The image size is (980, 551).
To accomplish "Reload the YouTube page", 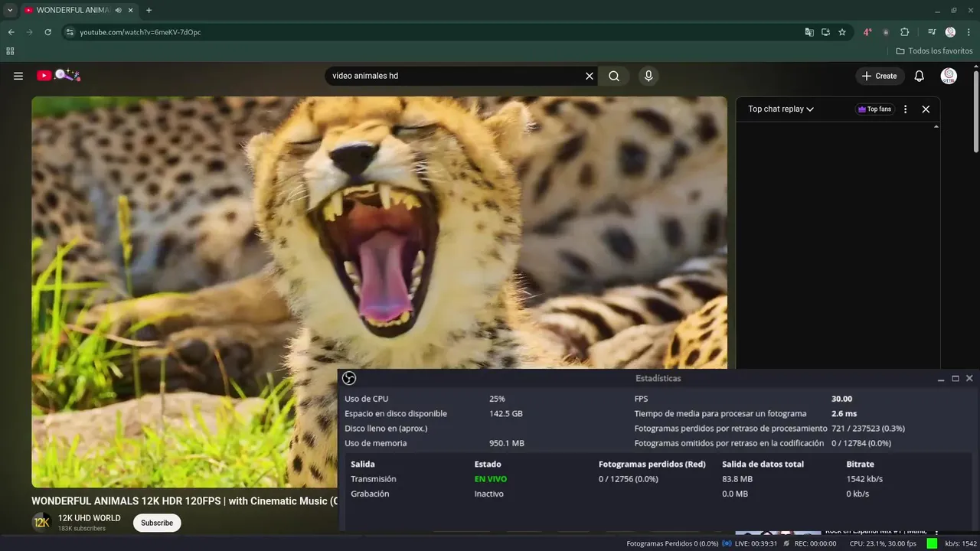I will pos(47,32).
